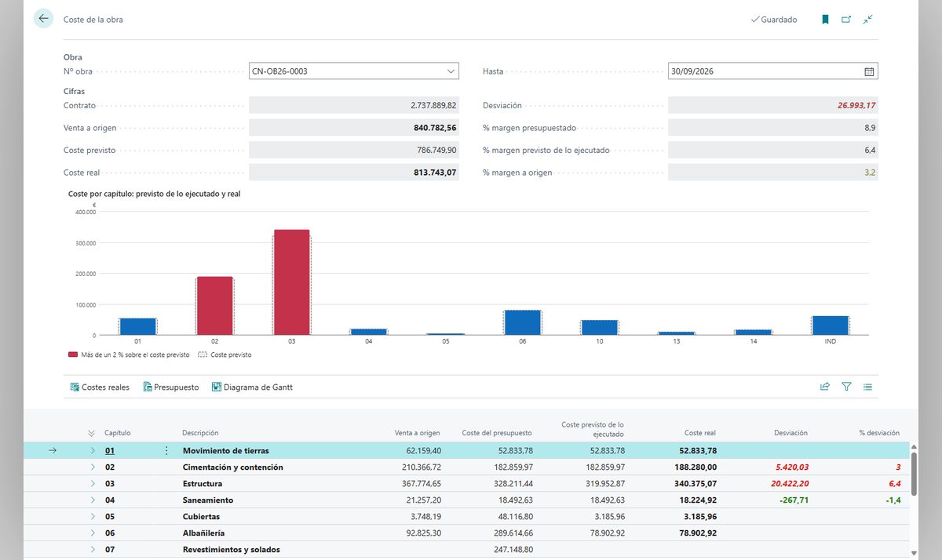Screen dimensions: 942x560
Task: Expand chapter 06 Albañilería row
Action: 92,533
